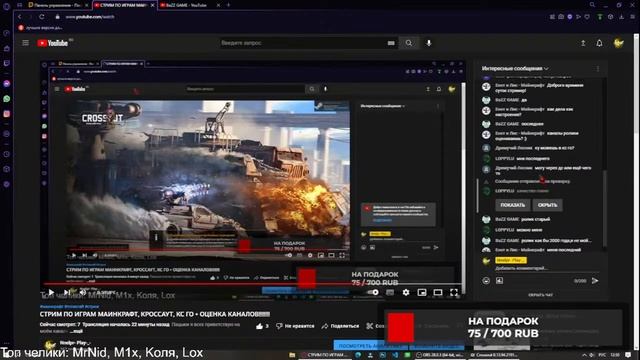The width and height of the screenshot is (640, 360).
Task: Click 'СКРЫТЬ ЧАТ' below chat
Action: pyautogui.click(x=540, y=295)
